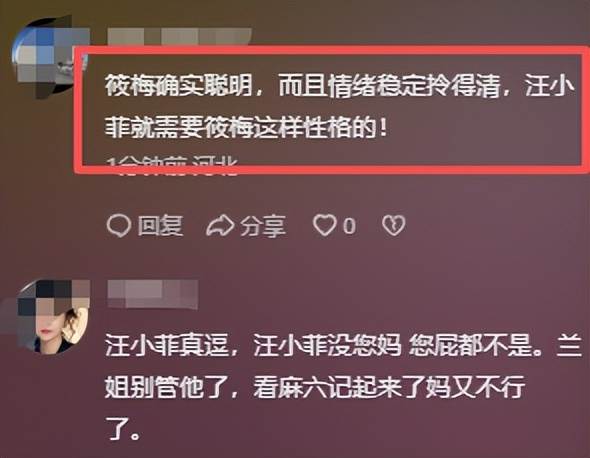The width and height of the screenshot is (590, 458).
Task: Open second commenter's avatar with red lips
Action: pyautogui.click(x=53, y=317)
